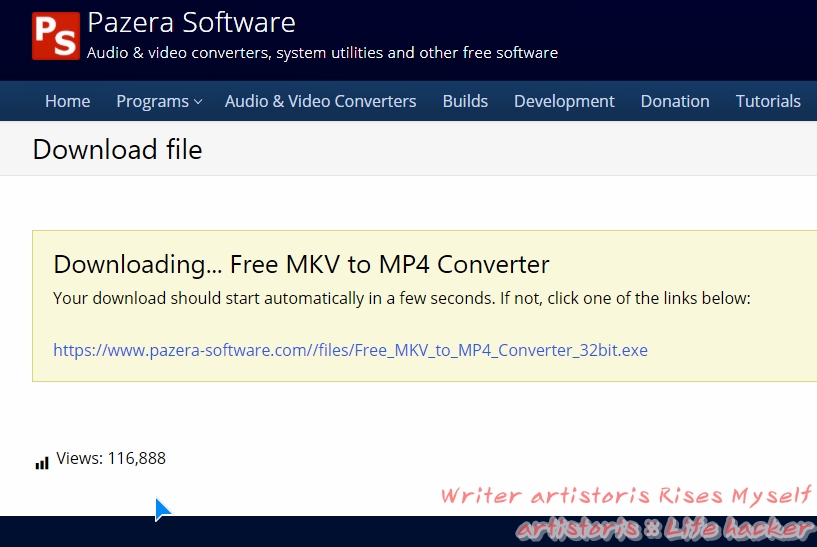Click the "Views: 116,888" counter text
The height and width of the screenshot is (547, 817).
tap(110, 458)
